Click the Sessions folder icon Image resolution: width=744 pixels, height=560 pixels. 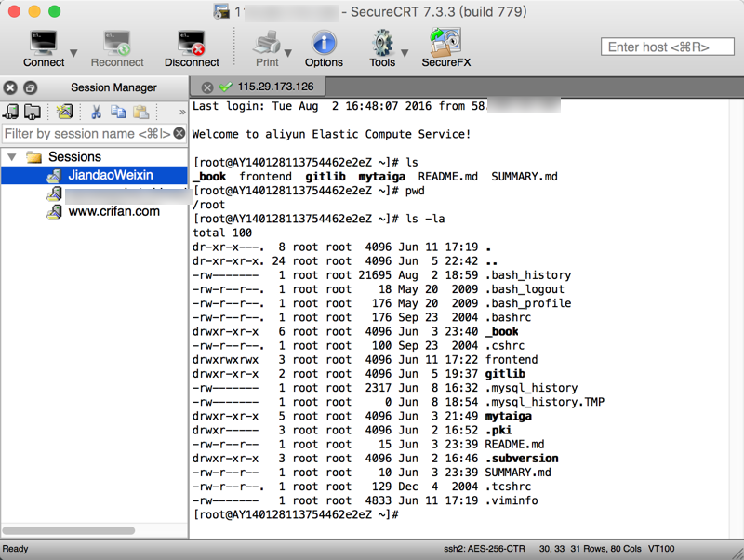(x=33, y=156)
